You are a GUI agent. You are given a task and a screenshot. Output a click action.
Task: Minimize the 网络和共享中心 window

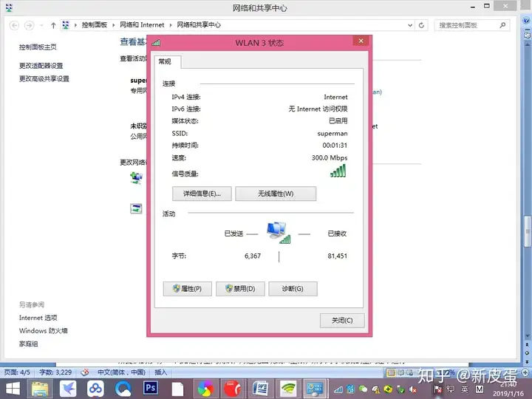(473, 7)
